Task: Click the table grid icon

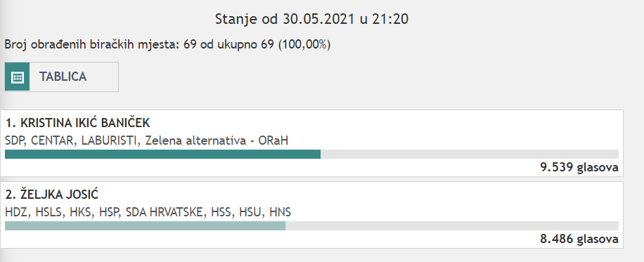Action: point(18,77)
